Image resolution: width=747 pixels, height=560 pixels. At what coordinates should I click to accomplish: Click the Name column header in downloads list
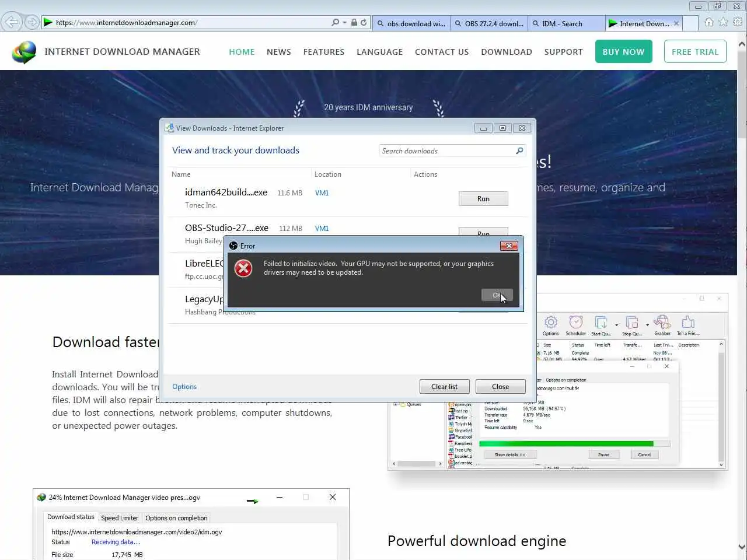pos(181,174)
